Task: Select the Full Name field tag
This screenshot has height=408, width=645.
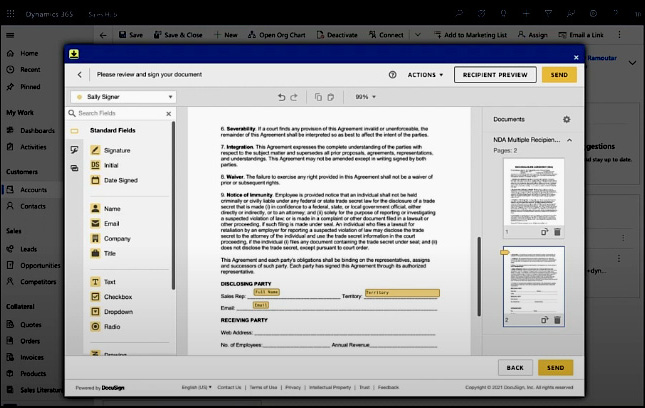Action: (267, 292)
